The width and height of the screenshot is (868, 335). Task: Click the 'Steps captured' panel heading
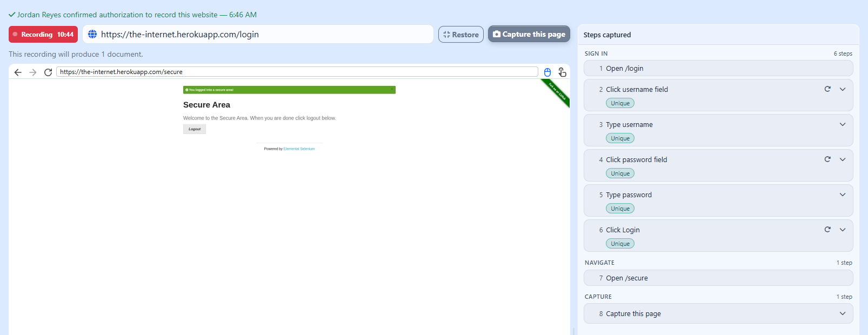click(x=607, y=35)
